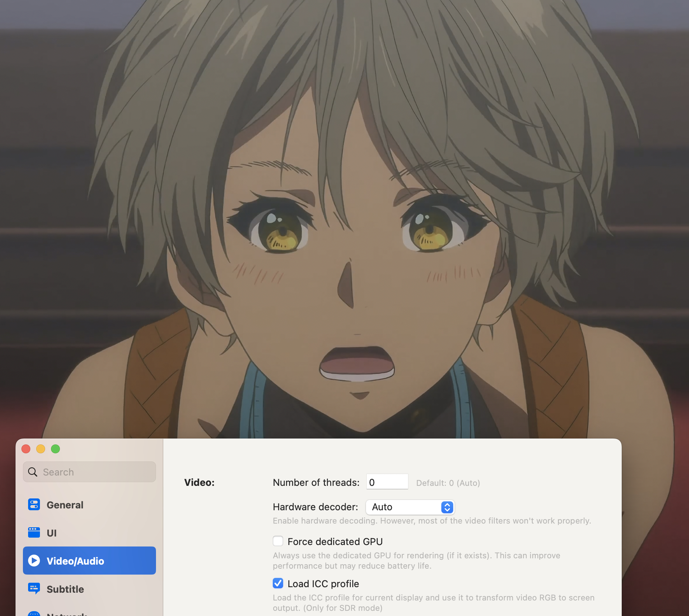The width and height of the screenshot is (689, 616).
Task: Click the blue chevron arrows on Hardware decoder
Action: click(x=447, y=507)
